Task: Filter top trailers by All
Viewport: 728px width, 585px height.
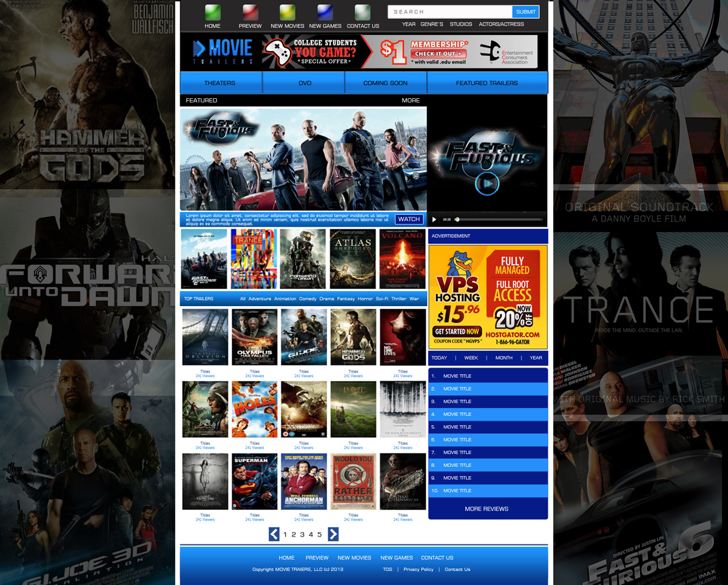Action: [x=243, y=299]
